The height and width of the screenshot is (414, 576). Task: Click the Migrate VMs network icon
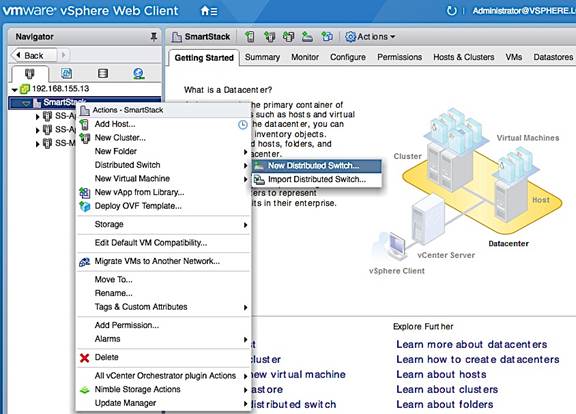(84, 262)
